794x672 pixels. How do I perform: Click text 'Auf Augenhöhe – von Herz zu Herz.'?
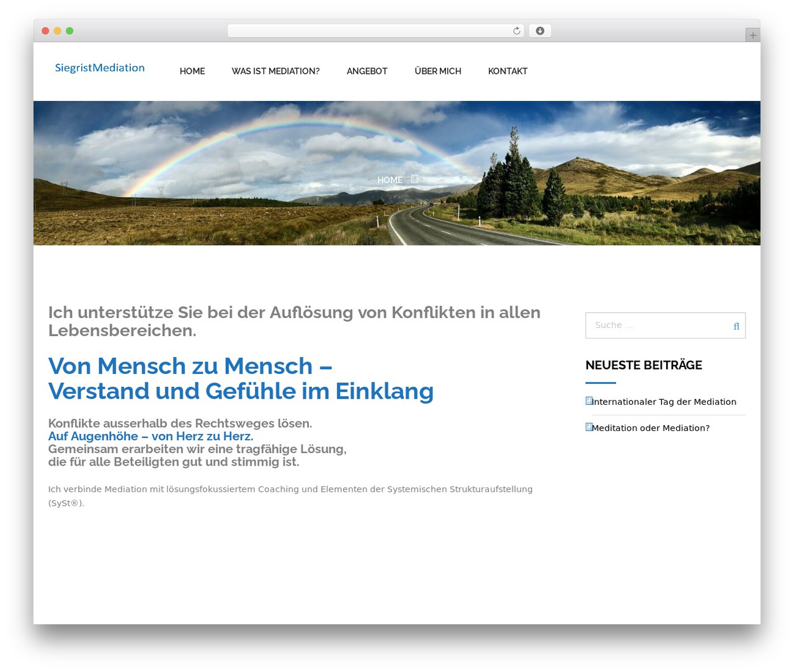[x=151, y=436]
